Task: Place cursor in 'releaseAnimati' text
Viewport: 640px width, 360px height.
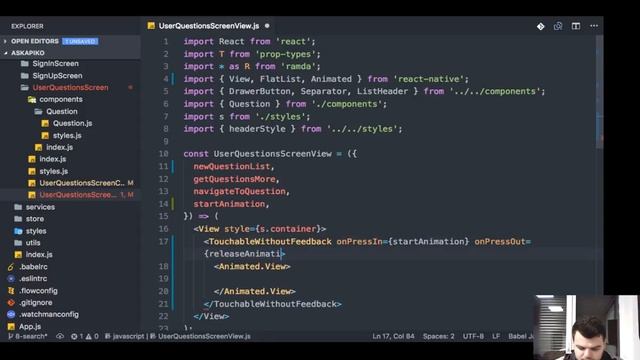Action: click(245, 254)
